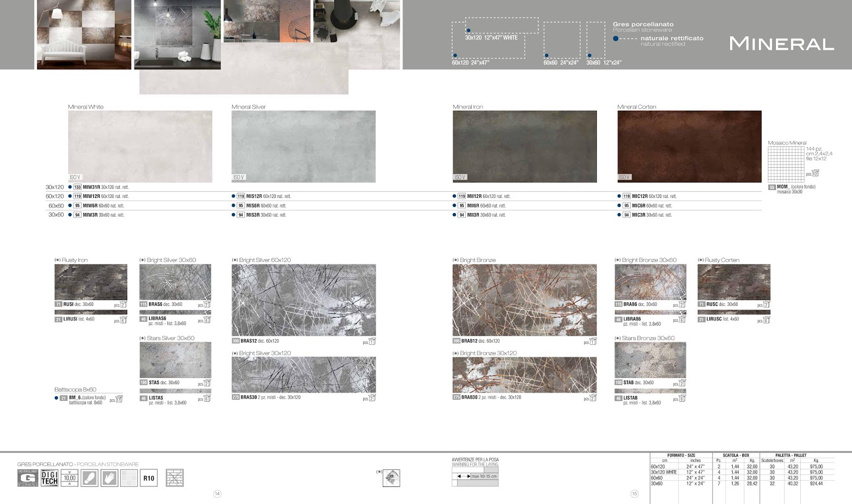Click the LIBRAS6 listello label
This screenshot has height=504, width=852.
(x=158, y=318)
